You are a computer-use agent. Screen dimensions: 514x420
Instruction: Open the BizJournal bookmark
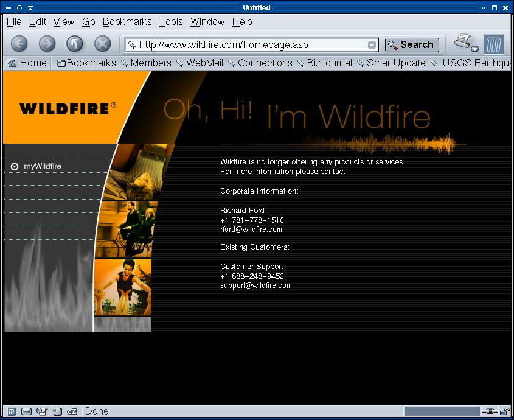(x=325, y=63)
